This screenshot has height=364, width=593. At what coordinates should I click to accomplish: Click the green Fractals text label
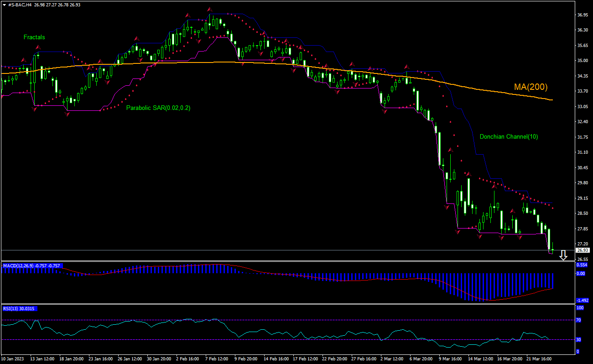[x=34, y=37]
